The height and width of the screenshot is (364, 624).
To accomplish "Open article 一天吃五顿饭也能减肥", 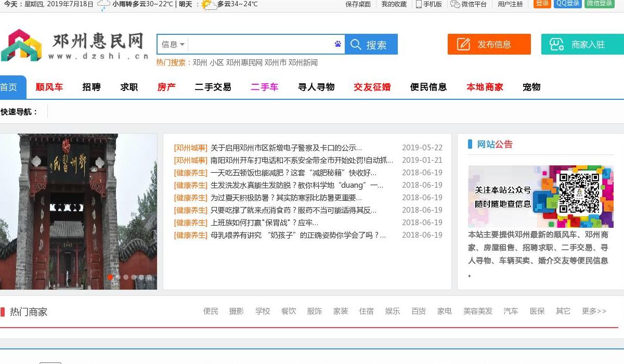I will pos(293,173).
